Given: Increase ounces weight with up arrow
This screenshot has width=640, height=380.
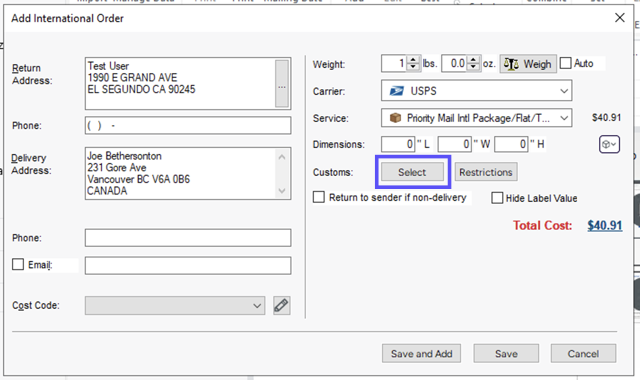Looking at the screenshot, I should [x=473, y=60].
